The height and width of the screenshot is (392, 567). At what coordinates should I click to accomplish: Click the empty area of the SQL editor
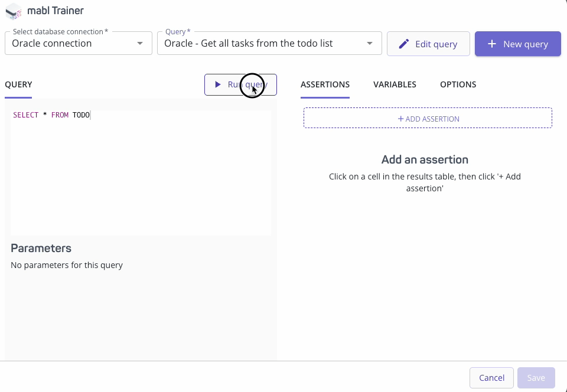pos(141,177)
